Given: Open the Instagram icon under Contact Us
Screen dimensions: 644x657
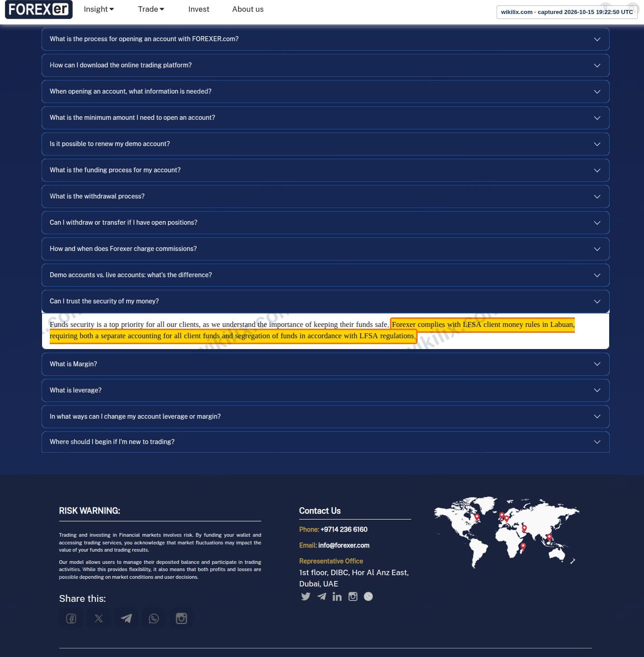Looking at the screenshot, I should (353, 596).
